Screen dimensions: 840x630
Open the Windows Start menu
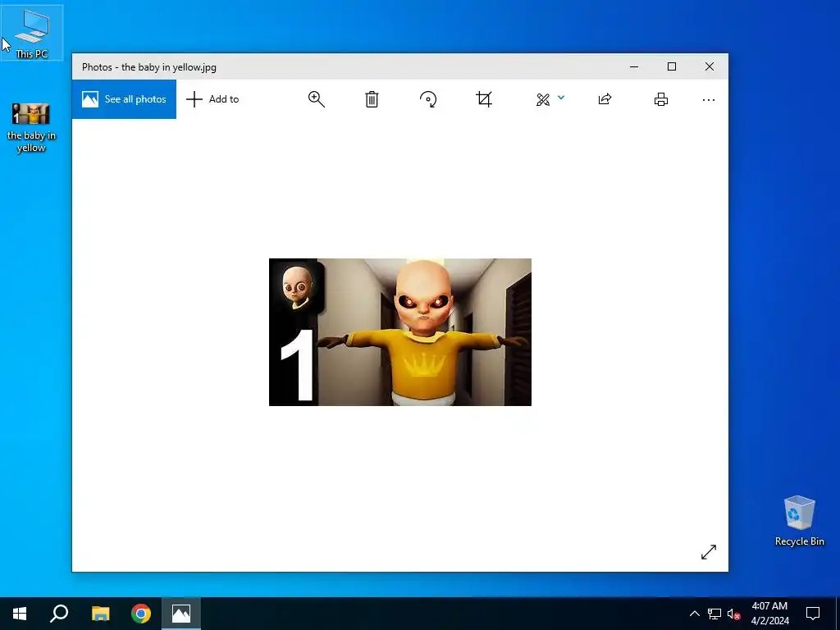coord(20,614)
